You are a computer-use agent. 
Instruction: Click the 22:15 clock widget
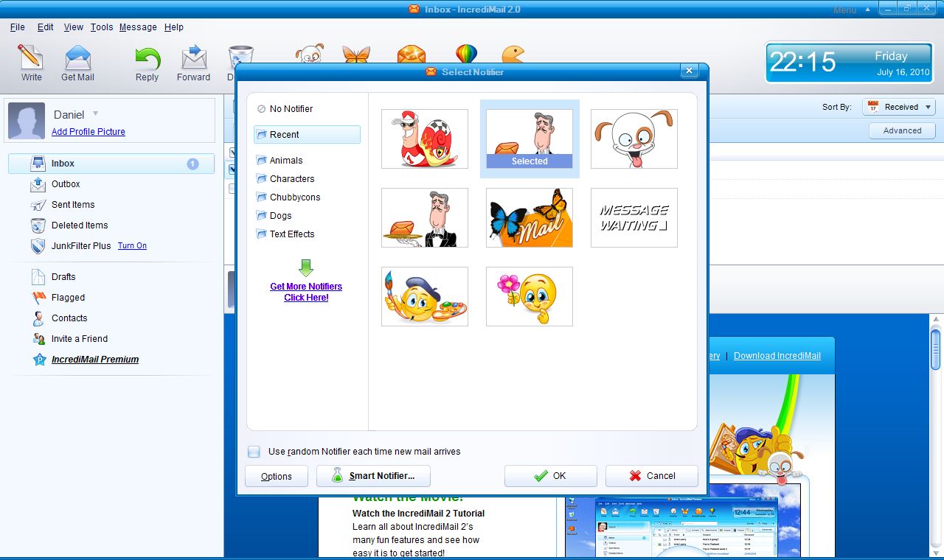[849, 63]
